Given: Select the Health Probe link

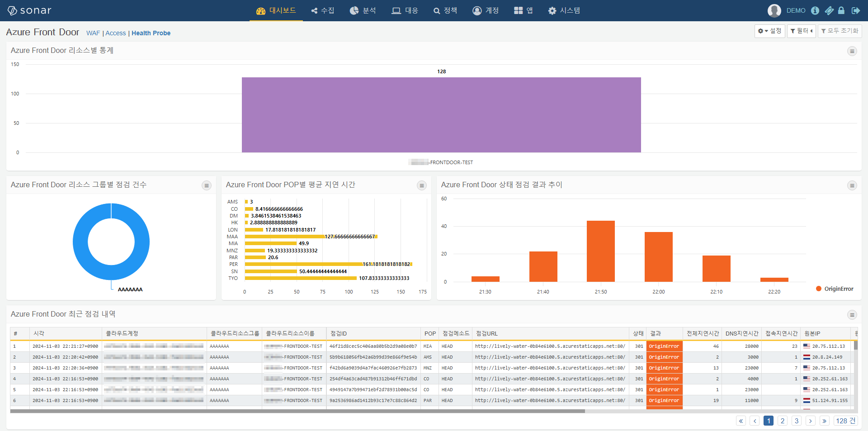Looking at the screenshot, I should [x=151, y=33].
